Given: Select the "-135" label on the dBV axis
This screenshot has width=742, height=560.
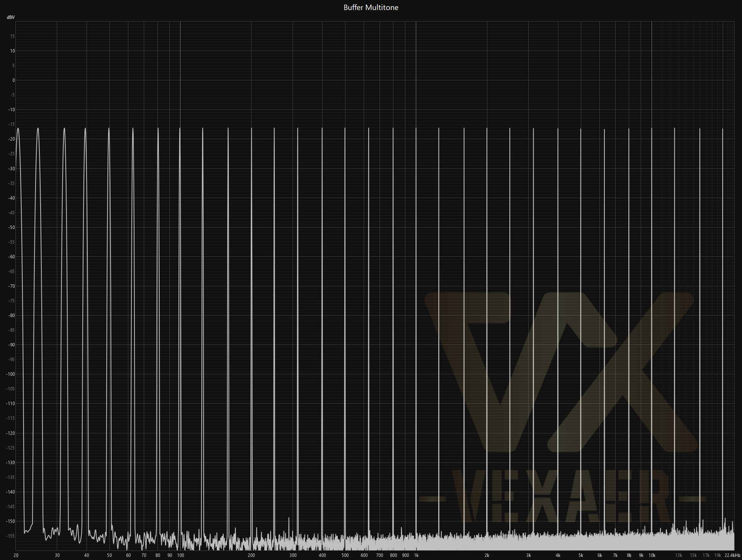Looking at the screenshot, I should tap(10, 477).
